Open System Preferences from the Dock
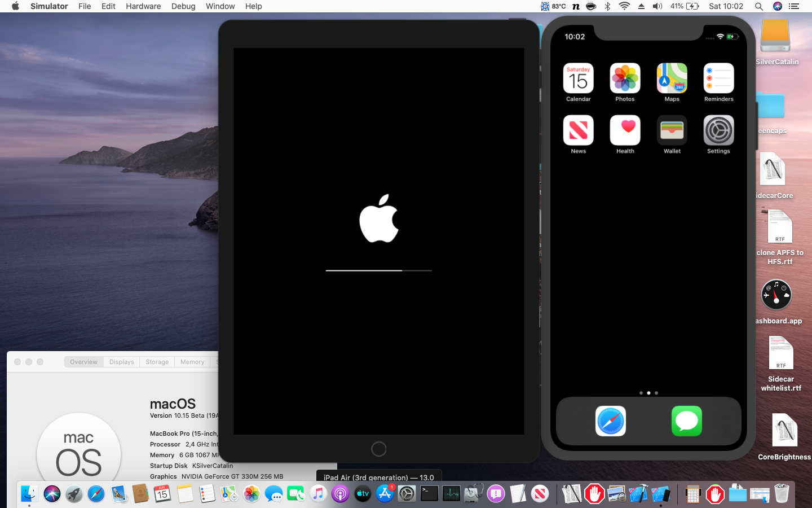812x508 pixels. click(407, 494)
